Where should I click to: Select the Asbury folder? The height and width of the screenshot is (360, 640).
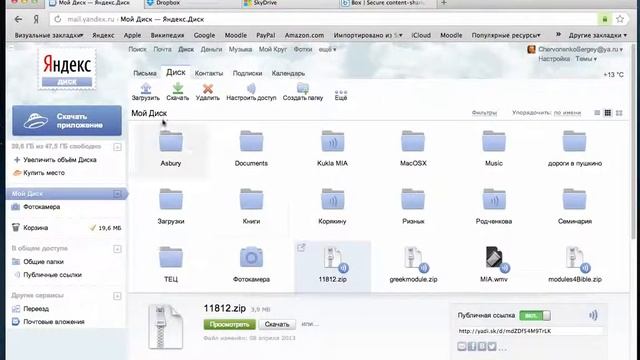(171, 148)
